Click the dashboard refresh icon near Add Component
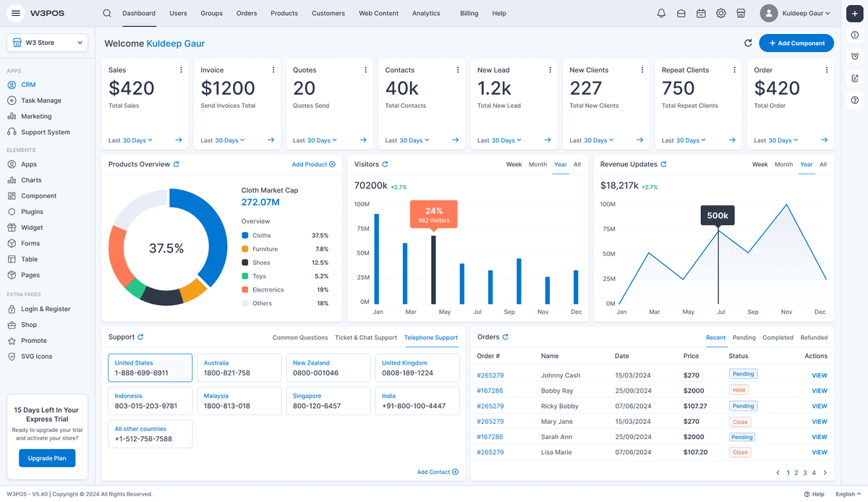 (x=748, y=43)
